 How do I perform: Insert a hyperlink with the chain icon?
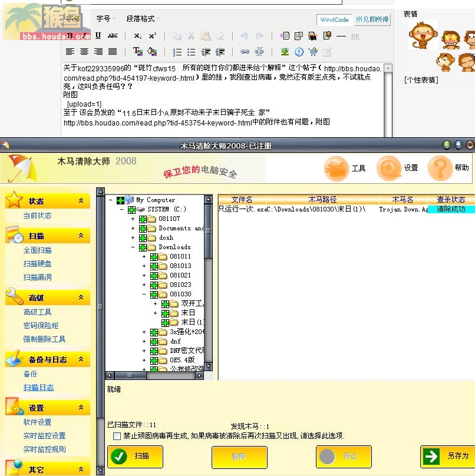pyautogui.click(x=245, y=52)
